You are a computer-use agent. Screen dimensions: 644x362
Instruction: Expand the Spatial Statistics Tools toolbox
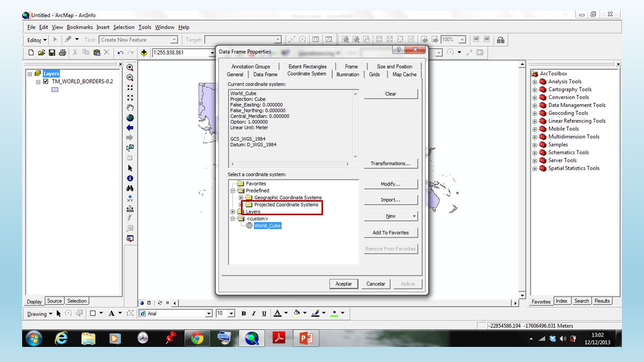[x=535, y=168]
